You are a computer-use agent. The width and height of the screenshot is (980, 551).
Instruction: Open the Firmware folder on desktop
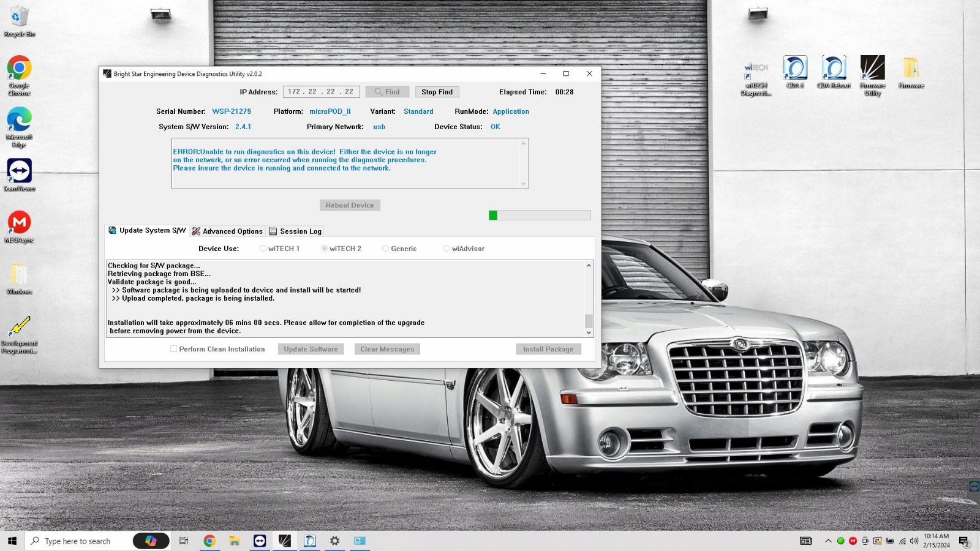pyautogui.click(x=911, y=69)
